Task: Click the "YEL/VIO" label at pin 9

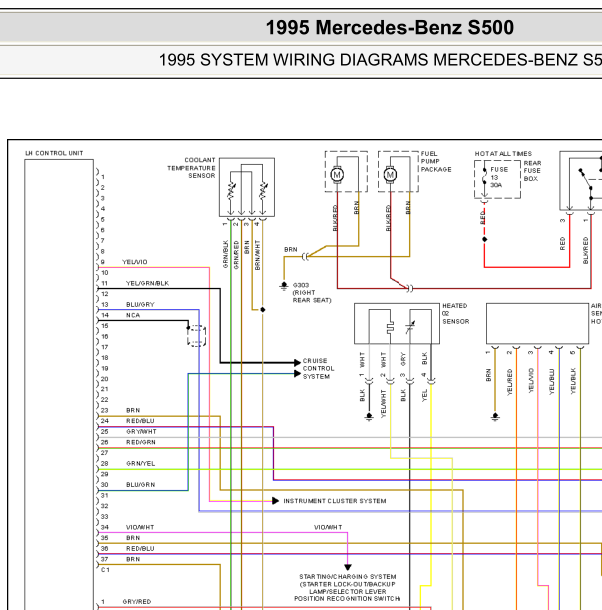Action: point(135,262)
